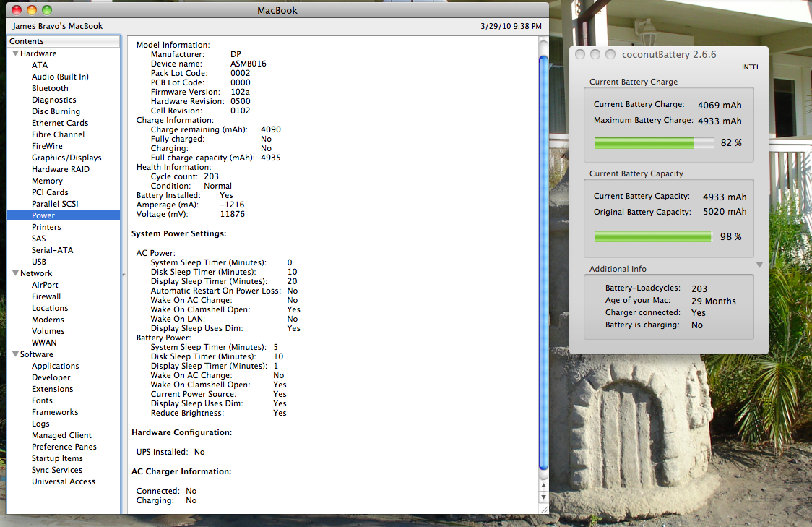Select WWAN under Network
The image size is (812, 527).
pos(44,343)
